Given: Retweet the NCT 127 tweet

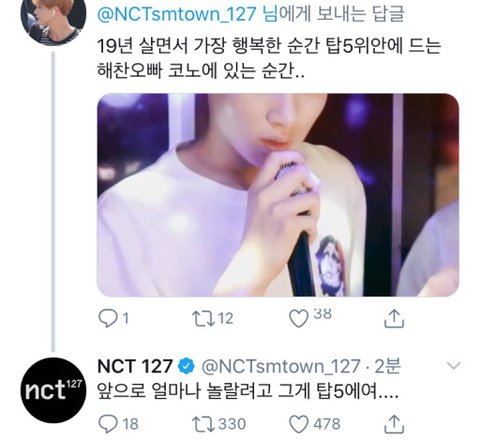Looking at the screenshot, I should (x=203, y=424).
